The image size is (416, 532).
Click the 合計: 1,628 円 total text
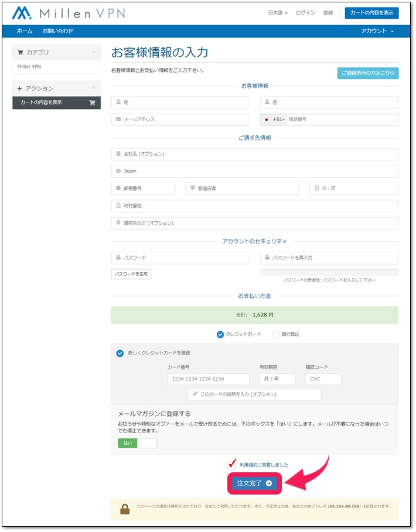(254, 315)
